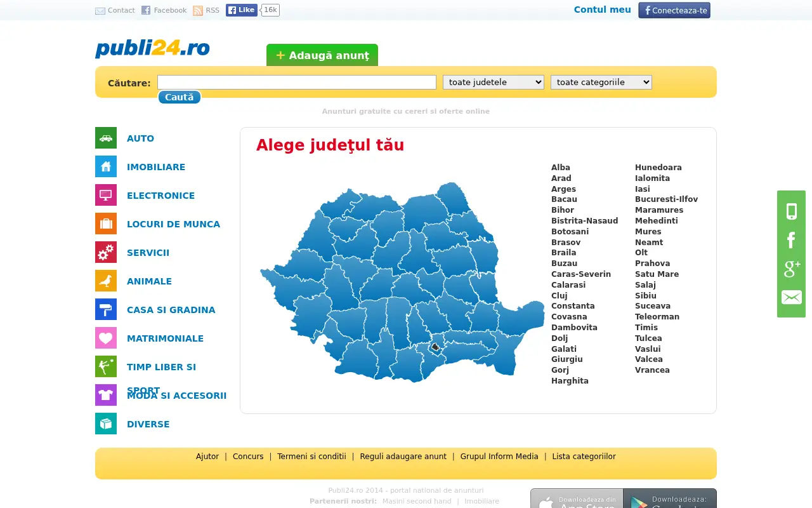Expand the 'toate judetele' dropdown

point(494,82)
